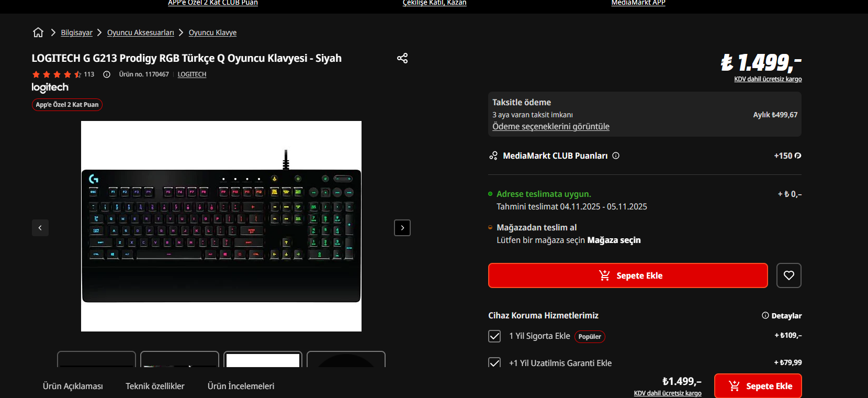
Task: Open the APP'e Özel 2 Kat CLUB Puan banner link
Action: 213,3
